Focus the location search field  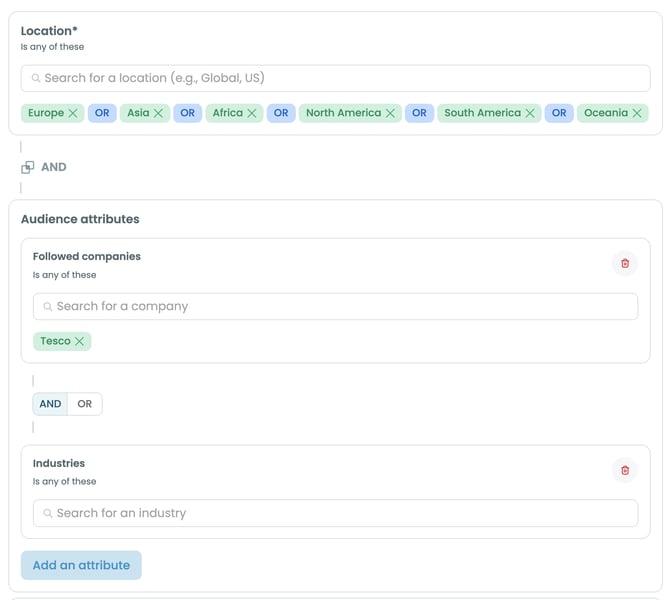click(x=335, y=78)
